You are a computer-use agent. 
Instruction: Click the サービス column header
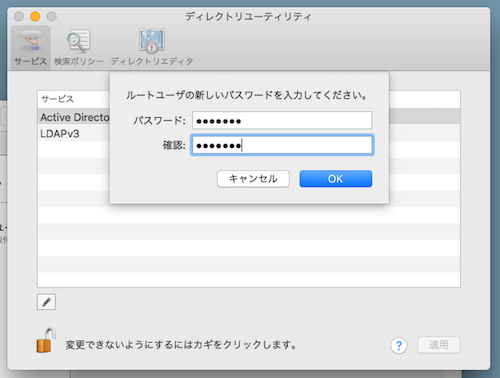pyautogui.click(x=249, y=99)
